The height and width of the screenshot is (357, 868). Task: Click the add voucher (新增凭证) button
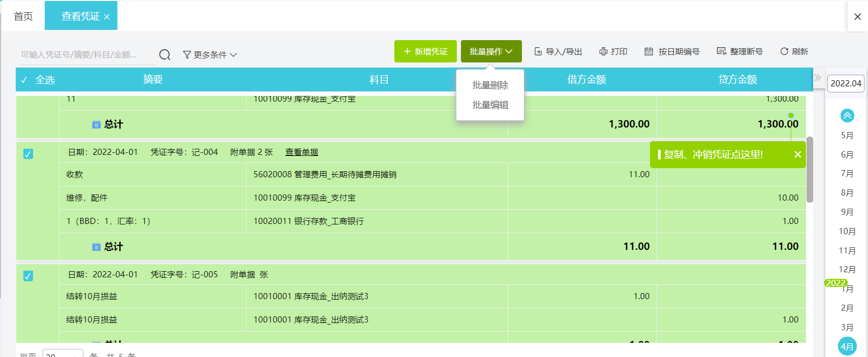pos(425,52)
